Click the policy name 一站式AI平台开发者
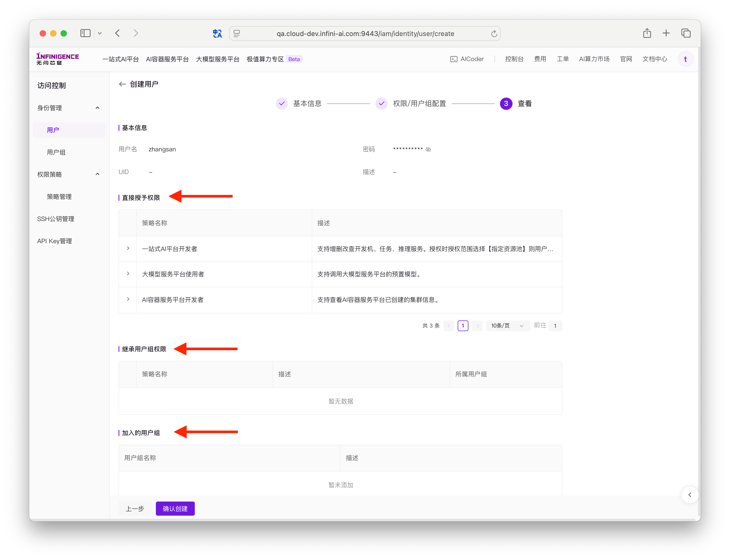 point(169,249)
